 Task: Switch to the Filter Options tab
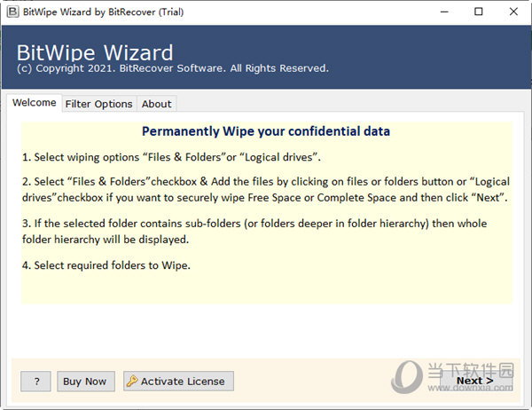[x=98, y=104]
